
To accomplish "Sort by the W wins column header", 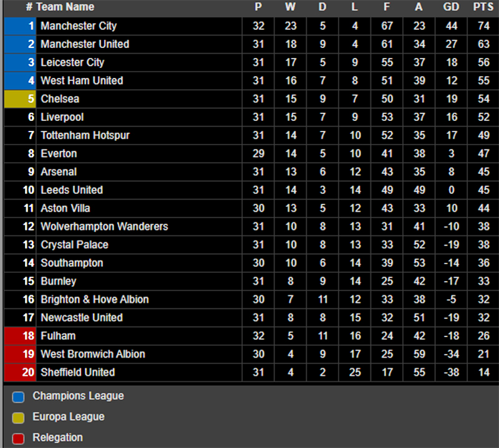I will (291, 7).
